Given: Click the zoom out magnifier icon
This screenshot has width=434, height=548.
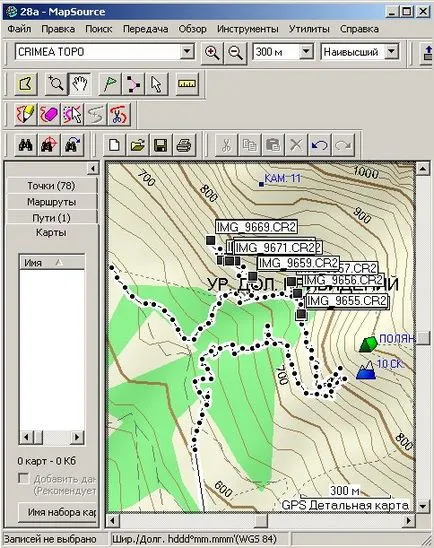Looking at the screenshot, I should [236, 53].
